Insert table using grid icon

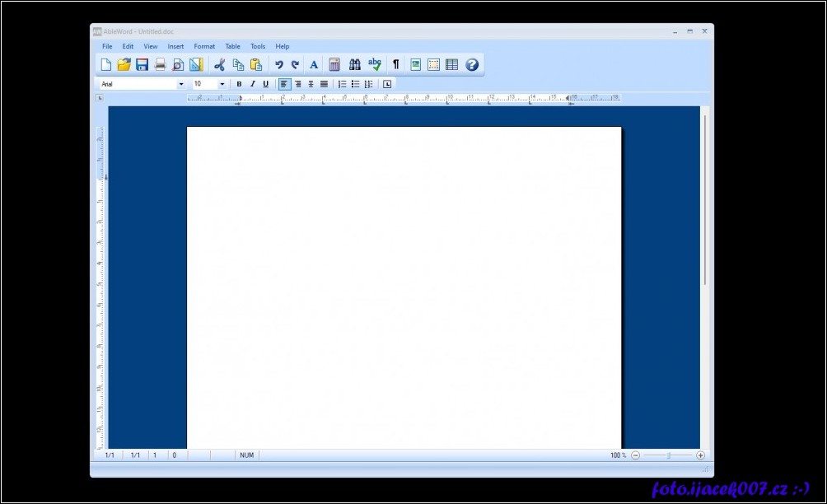pyautogui.click(x=451, y=64)
